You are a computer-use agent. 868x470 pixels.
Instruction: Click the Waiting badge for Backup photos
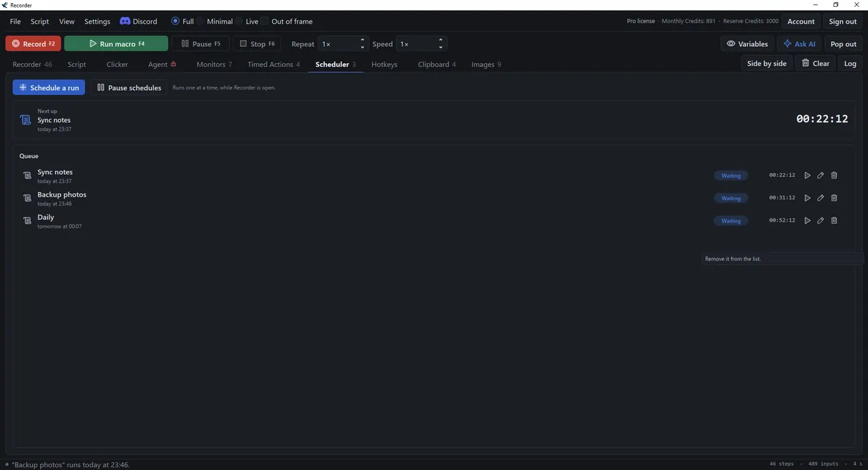click(x=731, y=198)
